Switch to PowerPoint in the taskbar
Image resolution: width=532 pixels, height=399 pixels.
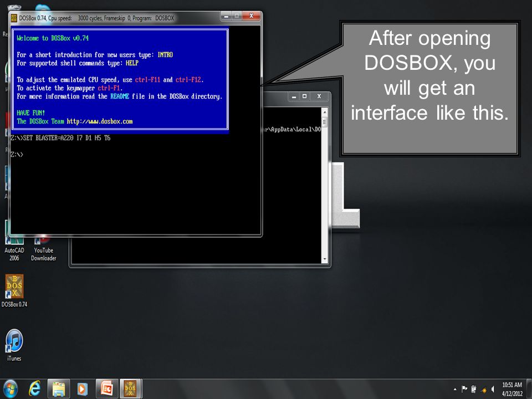point(107,389)
